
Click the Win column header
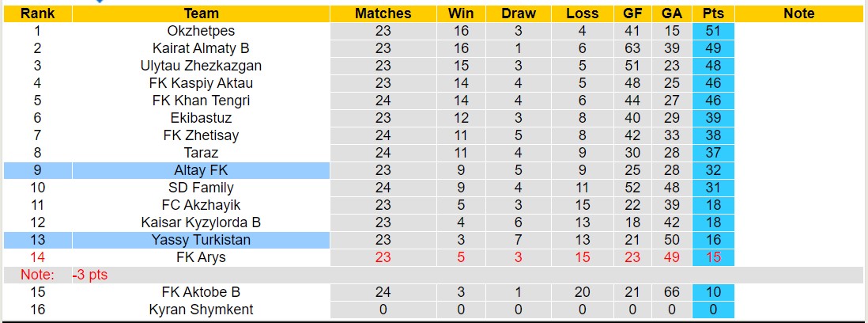[461, 13]
